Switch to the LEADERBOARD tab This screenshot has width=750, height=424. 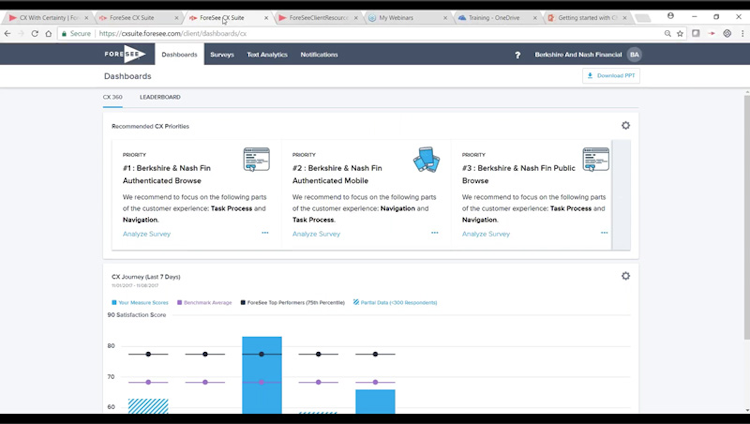pos(160,97)
